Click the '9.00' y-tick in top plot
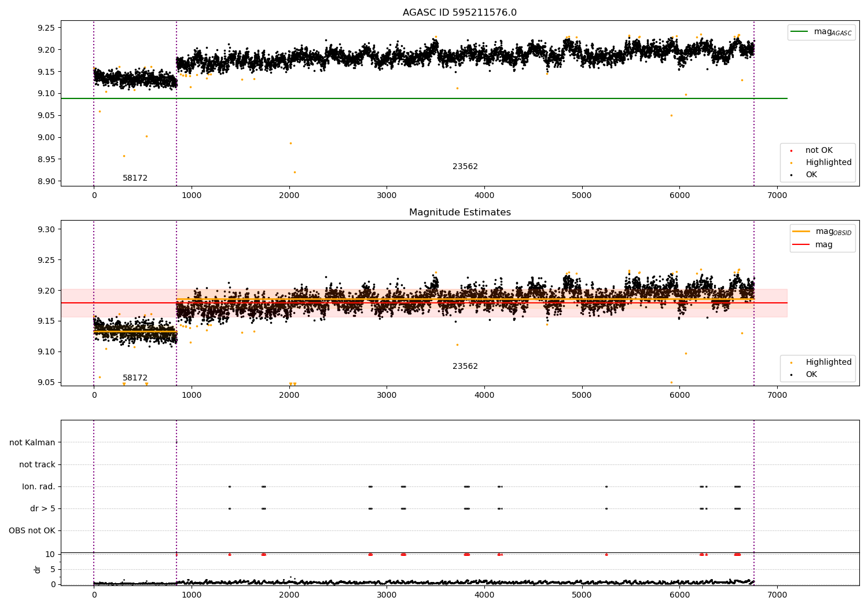Screen dimensions: 868x608 (46, 138)
